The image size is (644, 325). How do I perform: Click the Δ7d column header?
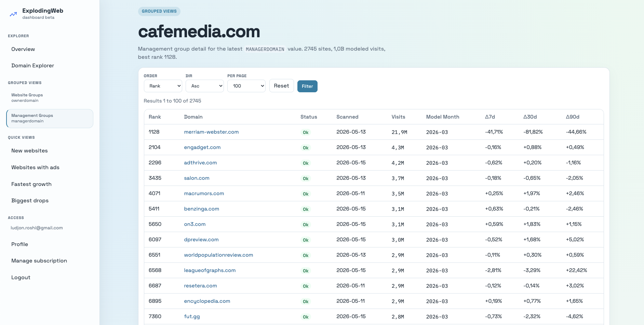(490, 117)
